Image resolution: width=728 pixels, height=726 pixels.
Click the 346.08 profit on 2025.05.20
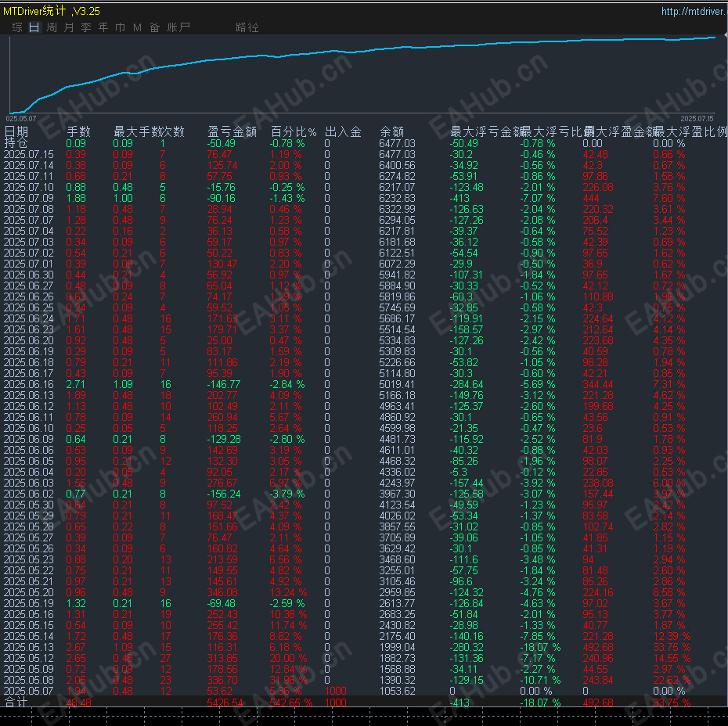click(x=222, y=592)
